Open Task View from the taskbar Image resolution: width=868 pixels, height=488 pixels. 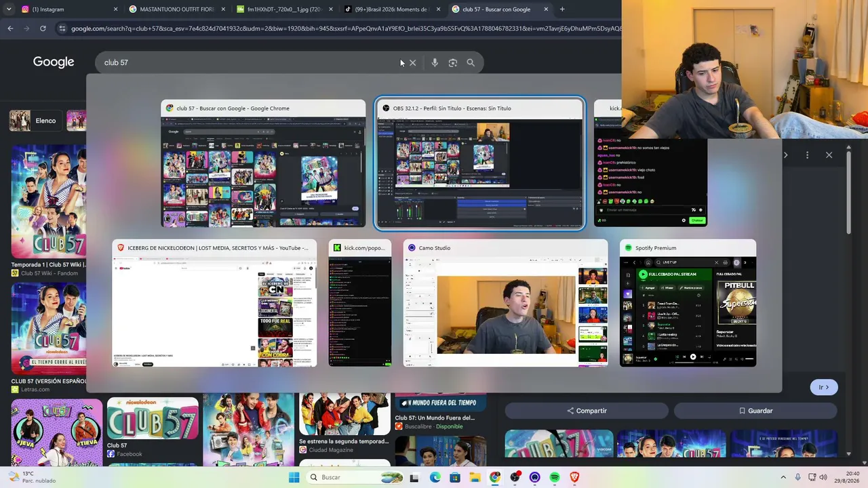[414, 477]
